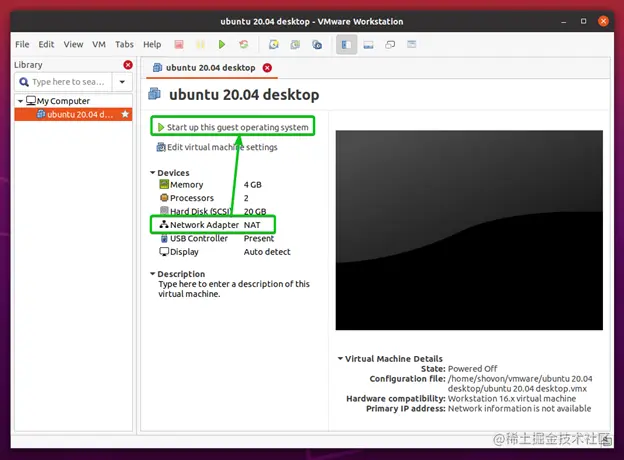Click the Network Adapter icon
Image resolution: width=624 pixels, height=460 pixels.
click(164, 224)
